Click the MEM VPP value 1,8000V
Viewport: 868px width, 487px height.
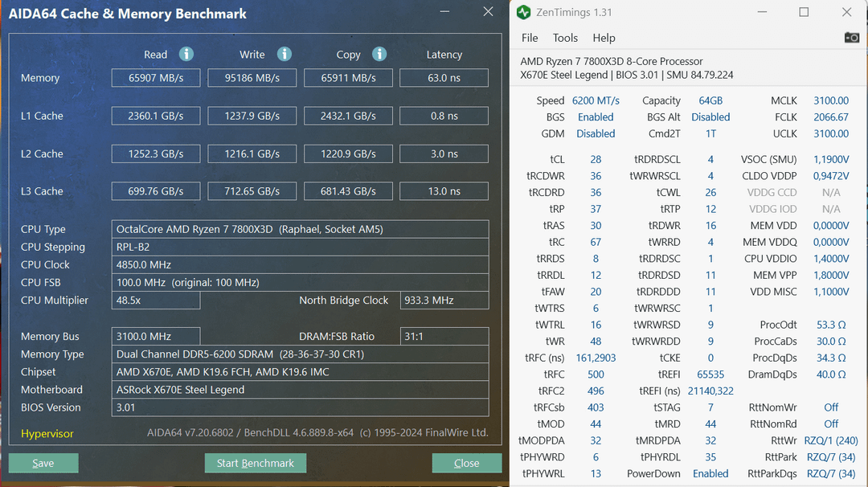(831, 275)
